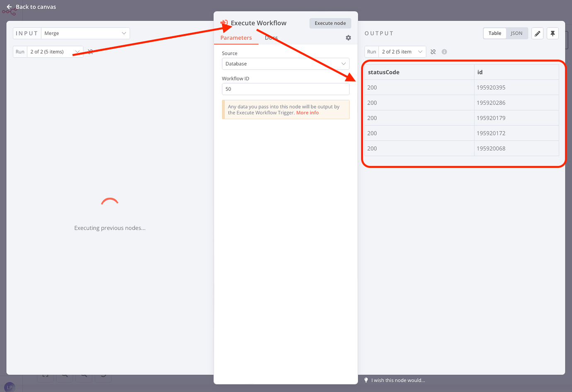Open node settings via the gear icon

point(348,37)
